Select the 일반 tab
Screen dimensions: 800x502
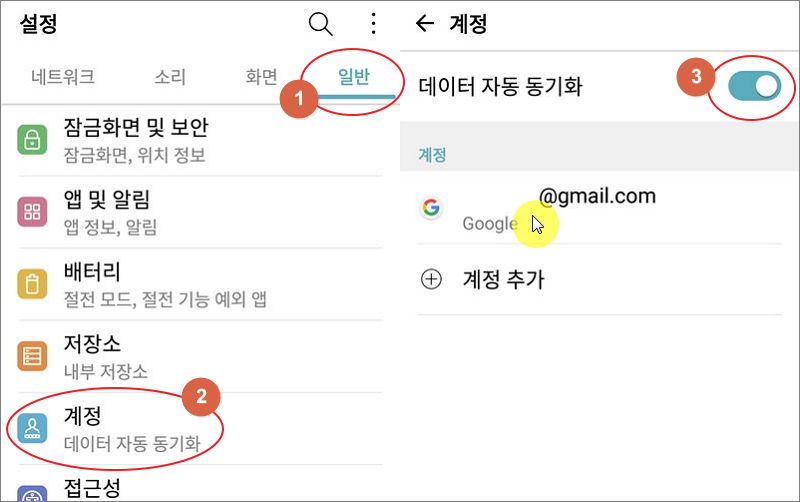click(354, 77)
